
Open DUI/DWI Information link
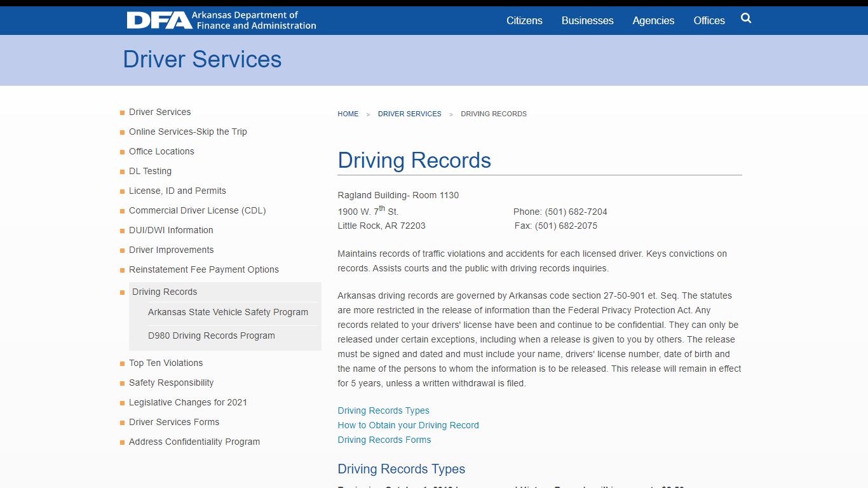pos(171,230)
